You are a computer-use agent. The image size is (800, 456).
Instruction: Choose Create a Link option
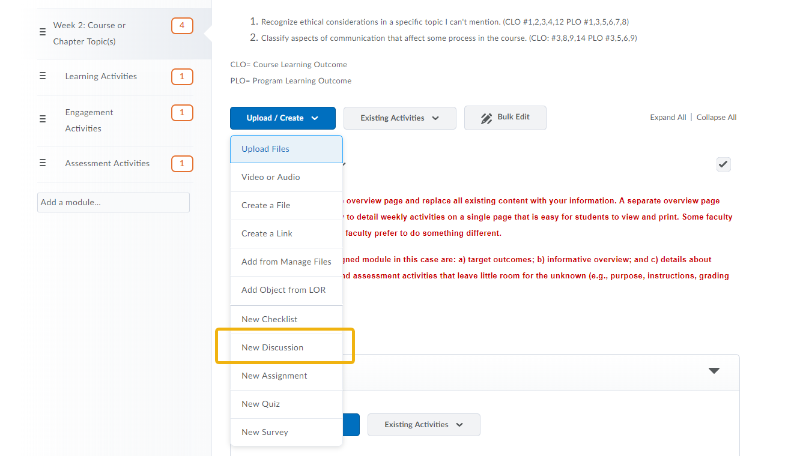click(x=267, y=233)
